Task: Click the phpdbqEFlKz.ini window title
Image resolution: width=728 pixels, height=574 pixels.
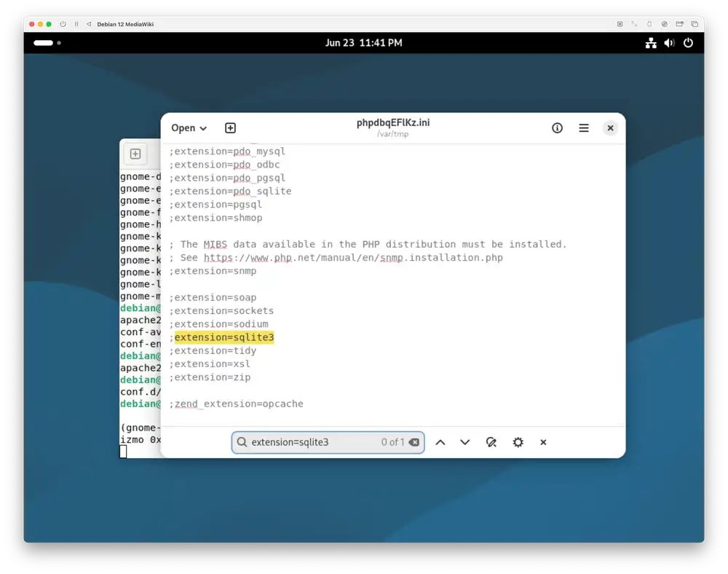Action: pyautogui.click(x=393, y=122)
